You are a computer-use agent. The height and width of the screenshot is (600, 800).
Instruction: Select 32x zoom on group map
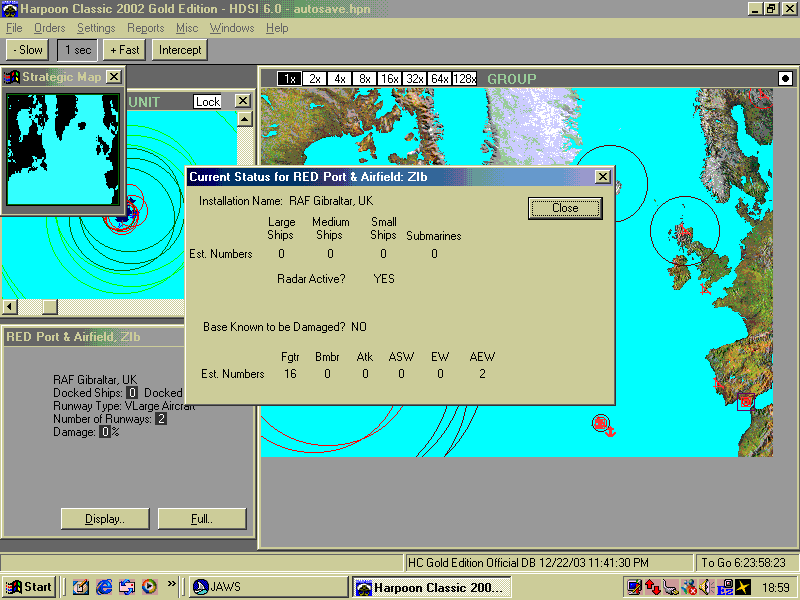point(414,79)
